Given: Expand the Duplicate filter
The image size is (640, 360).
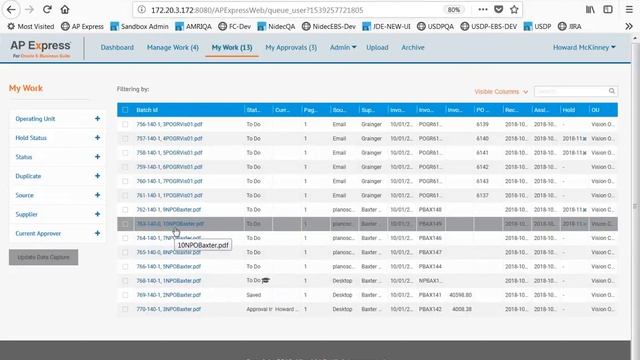Looking at the screenshot, I should [97, 176].
